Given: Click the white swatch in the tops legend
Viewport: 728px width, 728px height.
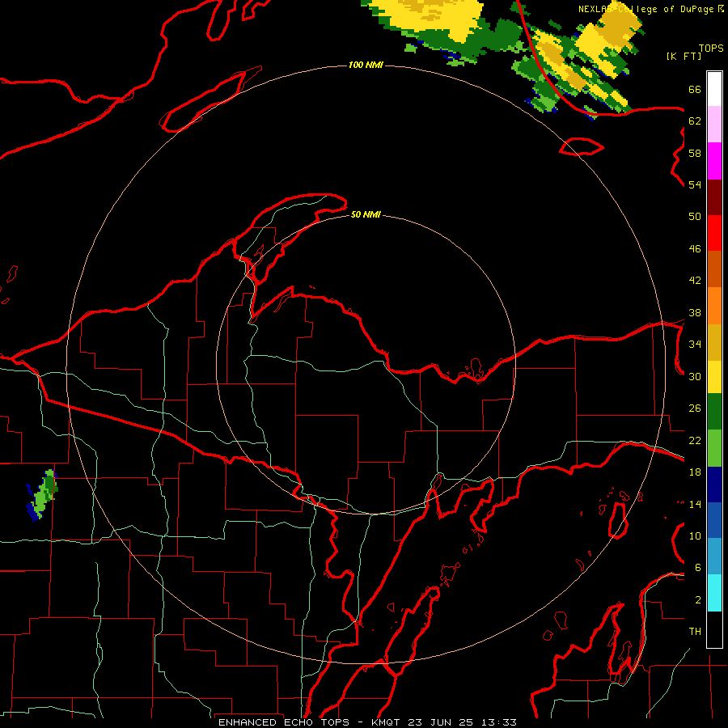Looking at the screenshot, I should [x=714, y=89].
